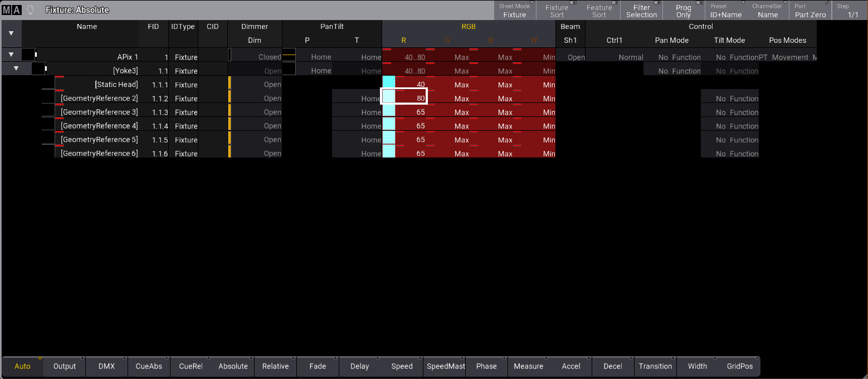The image size is (868, 379).
Task: Toggle Fixture Sort option
Action: pos(557,11)
